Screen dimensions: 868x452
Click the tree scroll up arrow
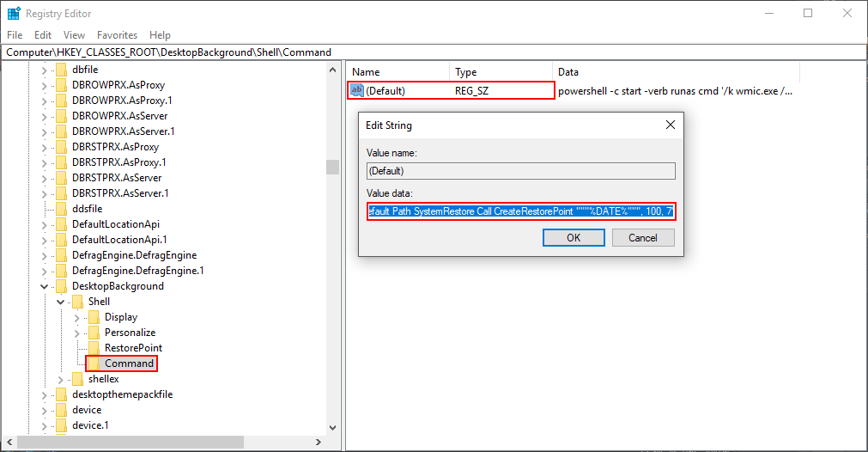point(333,70)
